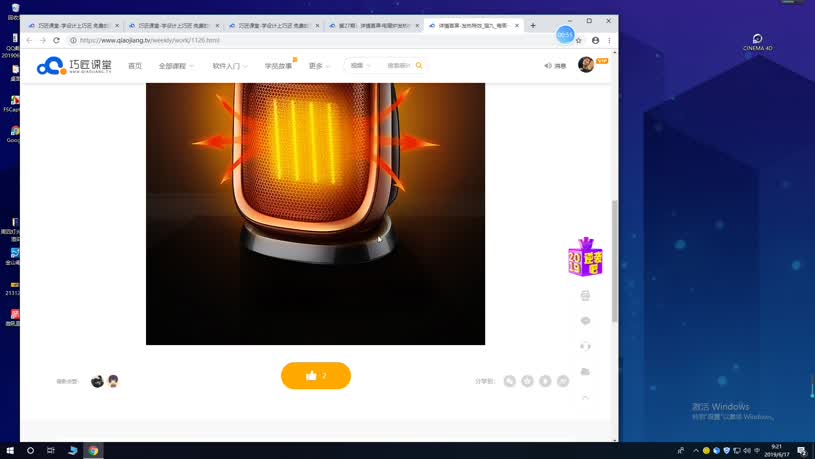Open the Chrome three-dot menu
The height and width of the screenshot is (459, 815).
pyautogui.click(x=609, y=41)
